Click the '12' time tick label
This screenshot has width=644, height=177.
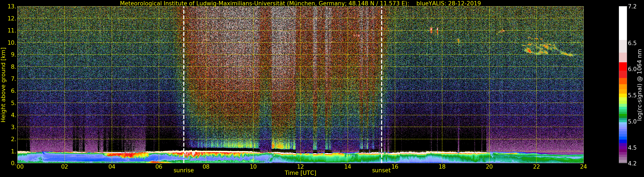(300, 167)
